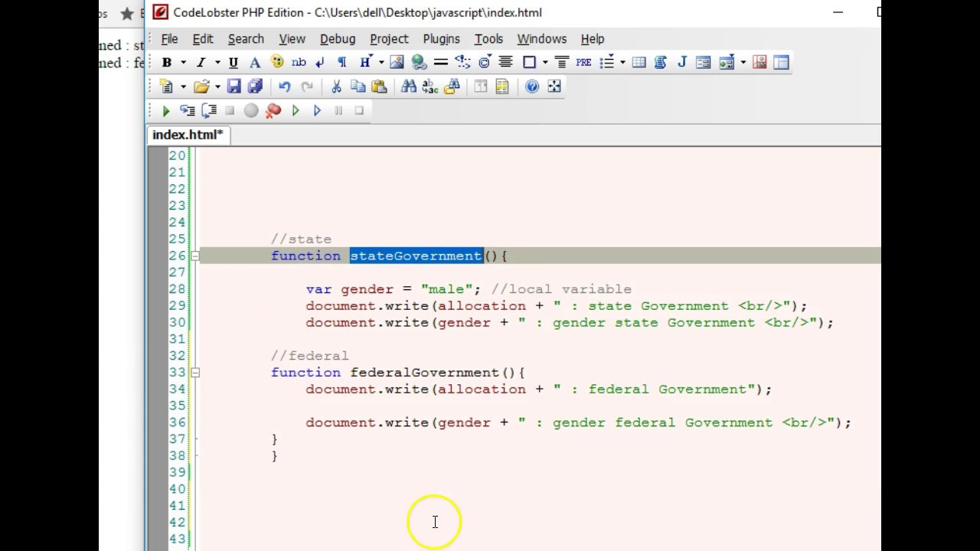This screenshot has height=551, width=980.
Task: Click the full screen arrows icon
Action: point(554,86)
